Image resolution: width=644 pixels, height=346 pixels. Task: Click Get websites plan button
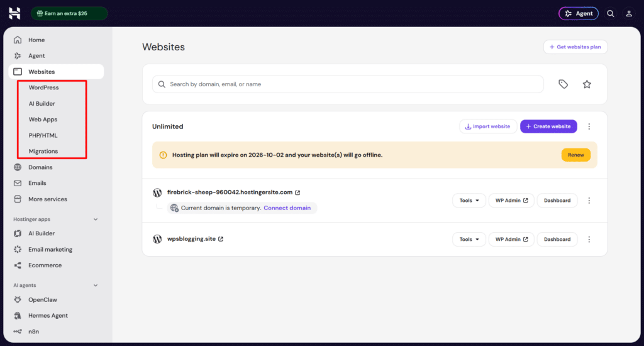click(x=575, y=47)
